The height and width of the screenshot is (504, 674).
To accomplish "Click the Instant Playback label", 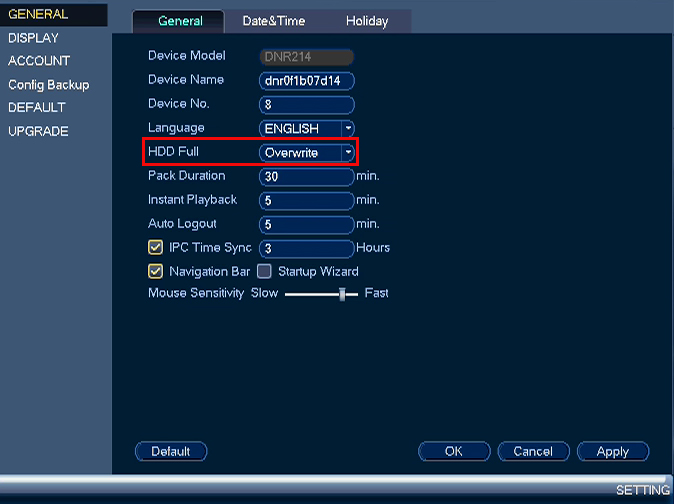I will (x=192, y=200).
